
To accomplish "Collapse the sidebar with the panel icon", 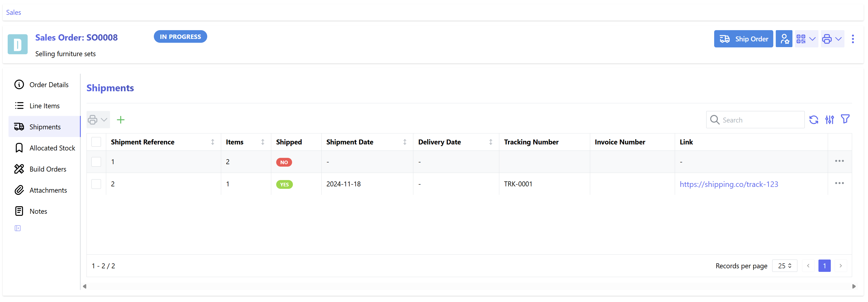I will click(18, 228).
